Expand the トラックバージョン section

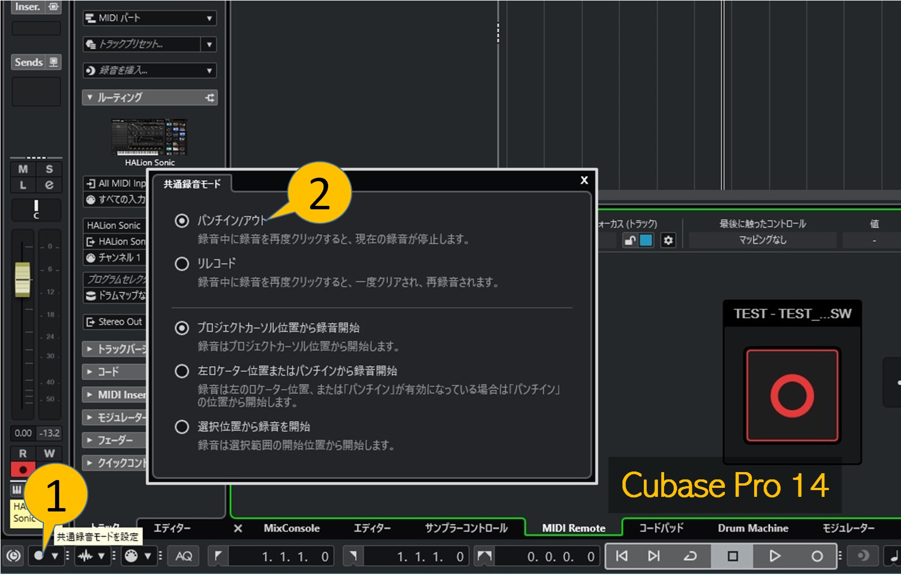tap(114, 349)
